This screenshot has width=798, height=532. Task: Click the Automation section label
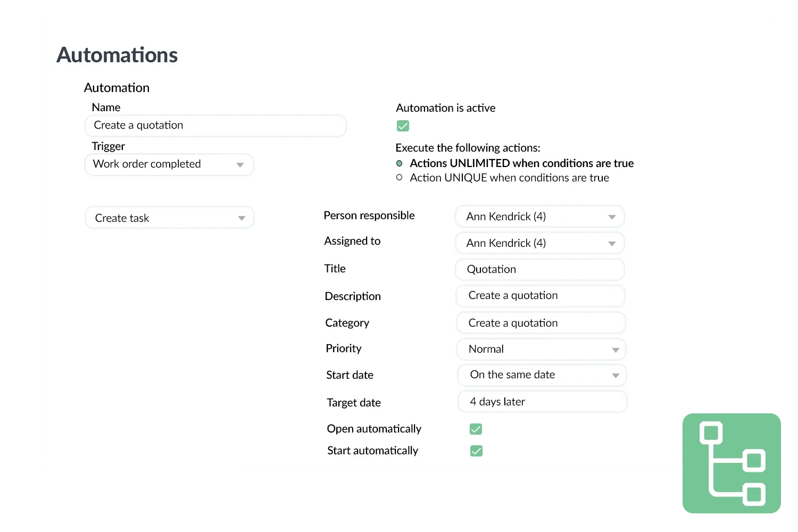coord(117,87)
